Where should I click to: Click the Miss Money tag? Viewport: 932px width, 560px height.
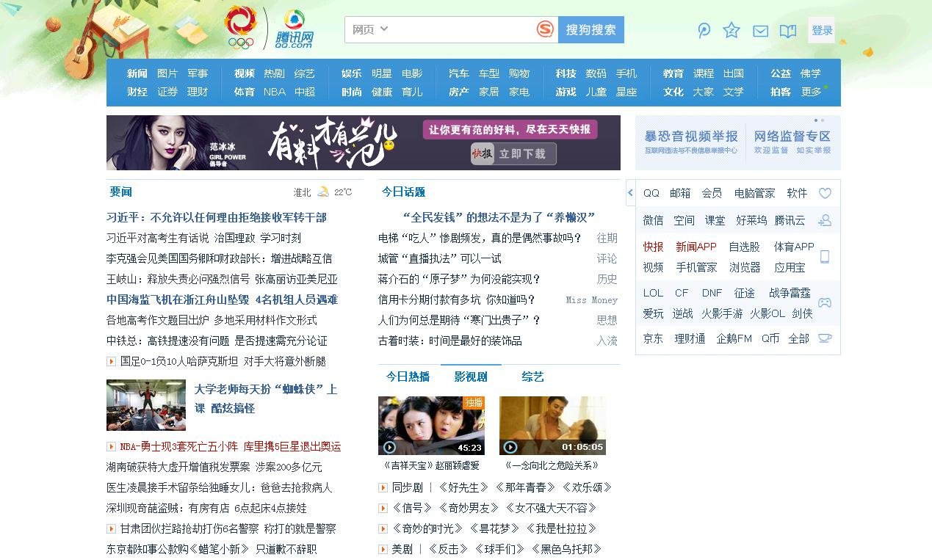(x=591, y=299)
